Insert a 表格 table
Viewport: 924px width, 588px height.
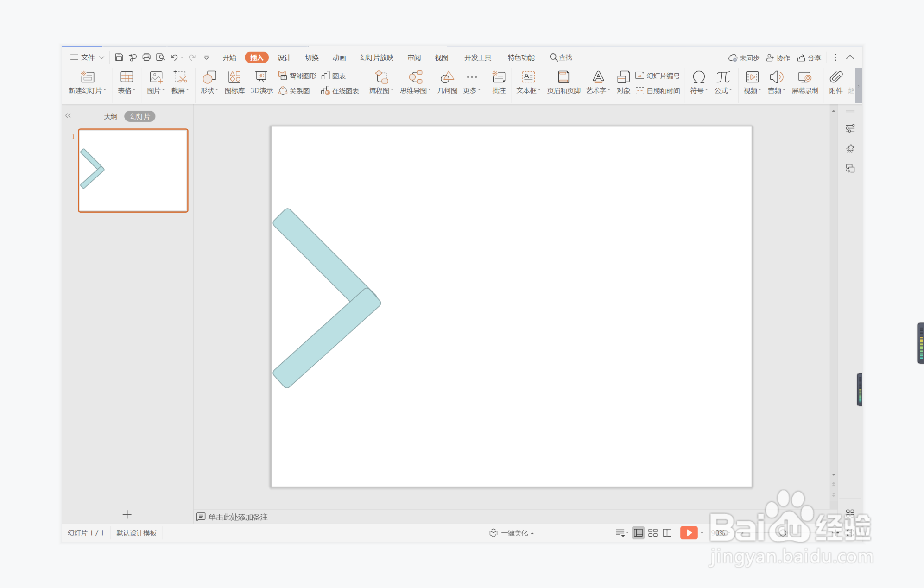click(x=127, y=82)
